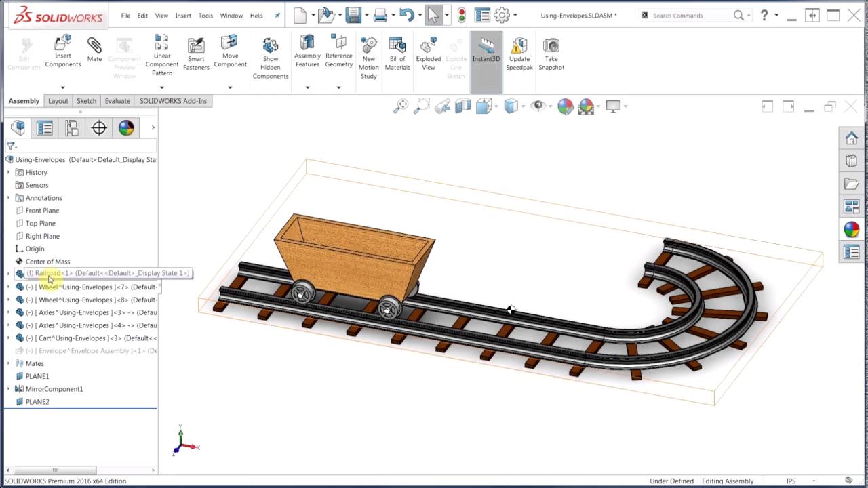Click in the Search Commands field

pos(690,15)
